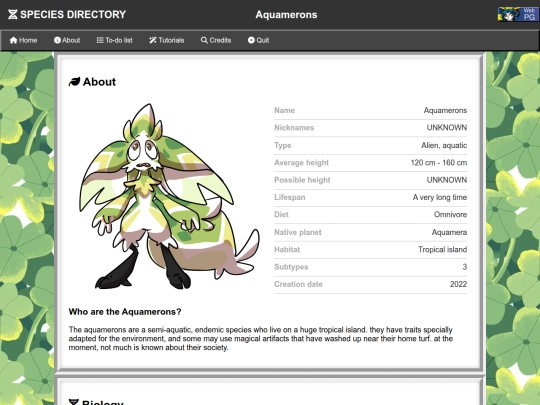This screenshot has height=405, width=540.
Task: Click the About section heading
Action: (x=99, y=82)
